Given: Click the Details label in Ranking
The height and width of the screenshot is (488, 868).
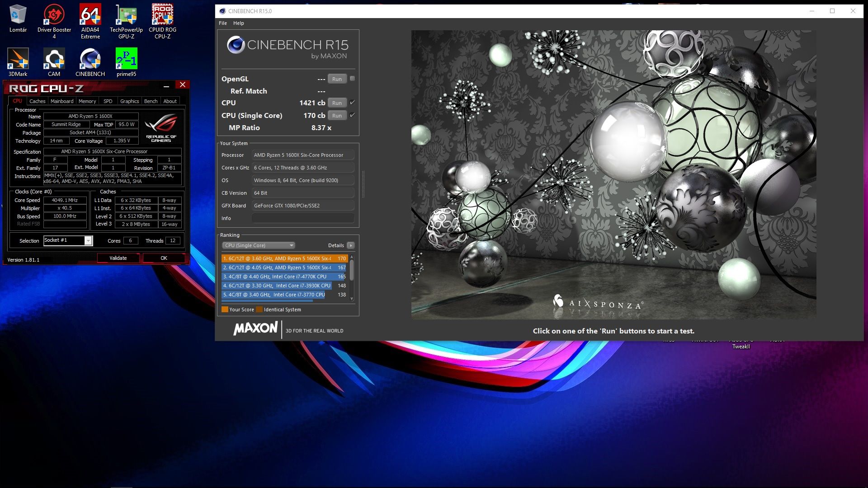Looking at the screenshot, I should point(336,245).
